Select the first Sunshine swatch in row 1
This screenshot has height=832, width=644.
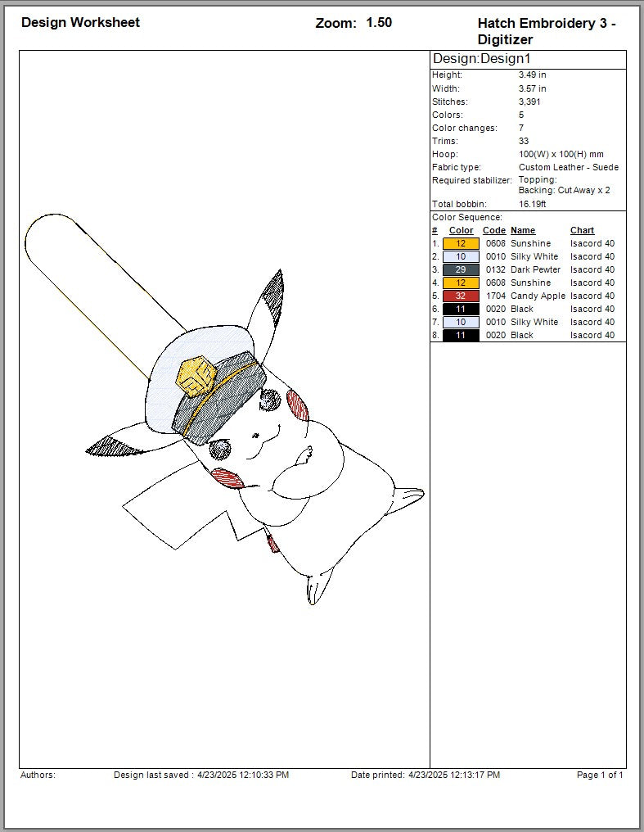tap(461, 243)
